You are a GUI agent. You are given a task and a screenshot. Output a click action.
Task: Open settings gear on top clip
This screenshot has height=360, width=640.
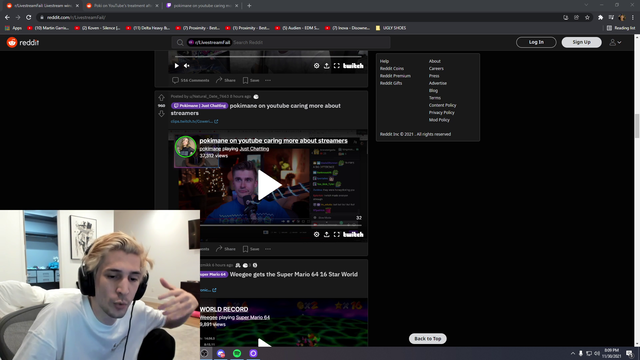point(316,65)
